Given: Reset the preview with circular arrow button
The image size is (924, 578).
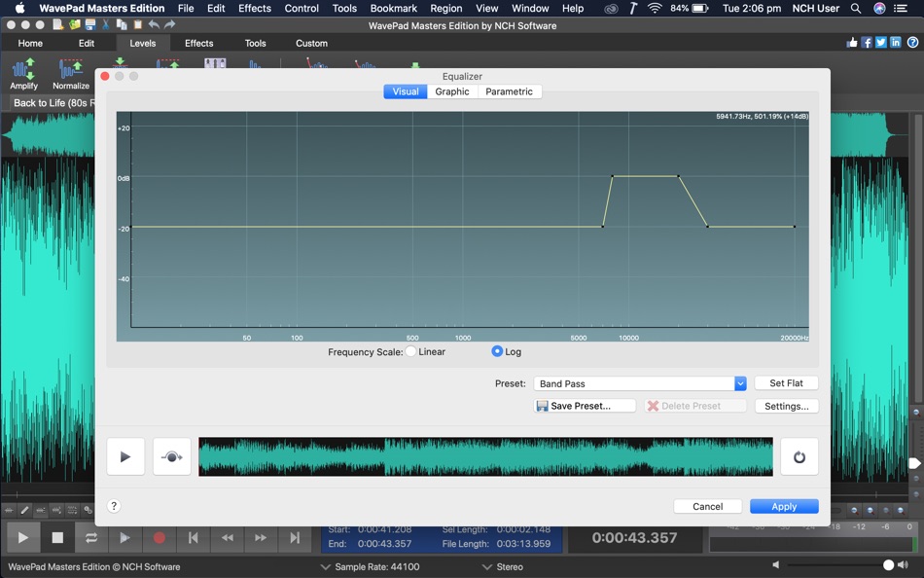Looking at the screenshot, I should (x=800, y=456).
